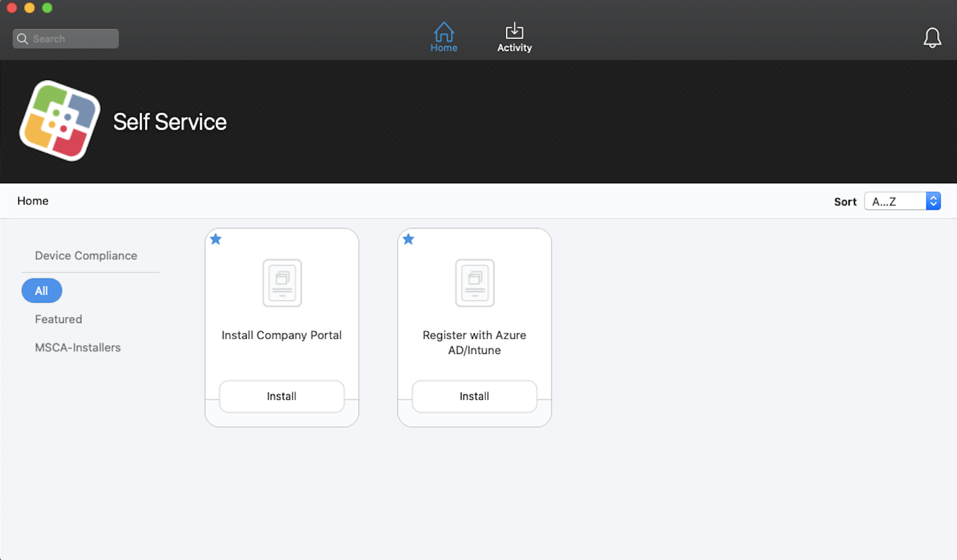Click the star on Register with Azure card
The image size is (957, 560).
tap(408, 239)
